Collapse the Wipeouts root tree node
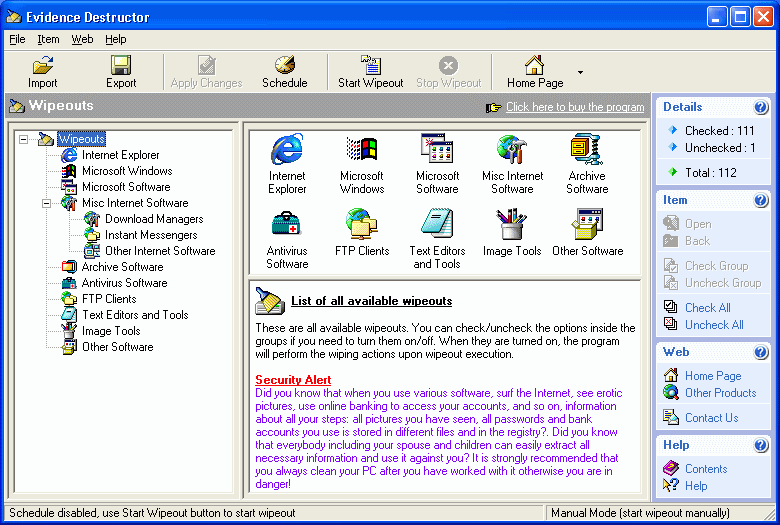Image resolution: width=780 pixels, height=525 pixels. tap(23, 139)
